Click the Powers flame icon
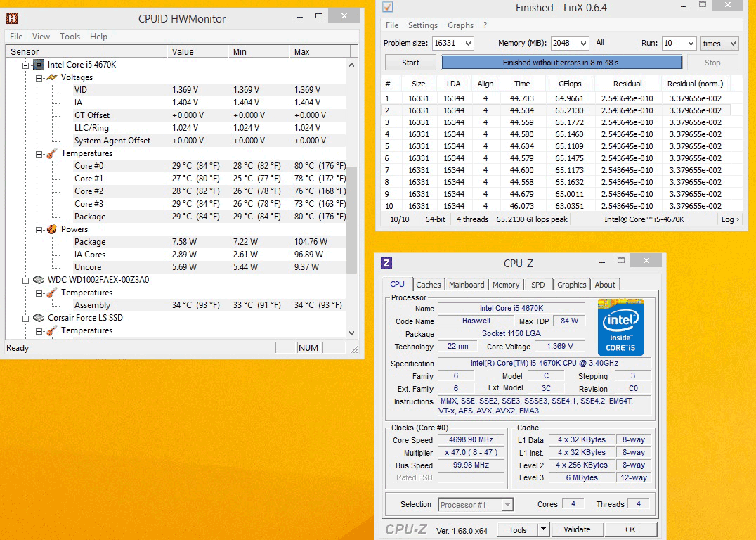 click(x=52, y=229)
